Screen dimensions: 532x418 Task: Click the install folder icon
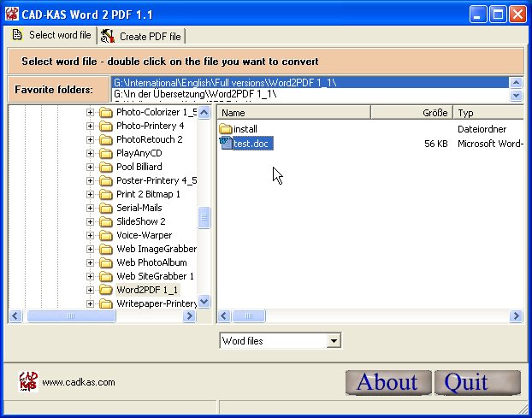pyautogui.click(x=226, y=129)
